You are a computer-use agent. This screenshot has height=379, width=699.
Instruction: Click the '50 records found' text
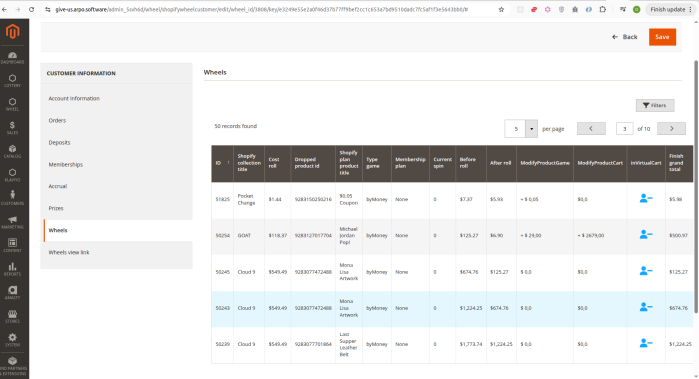point(235,126)
